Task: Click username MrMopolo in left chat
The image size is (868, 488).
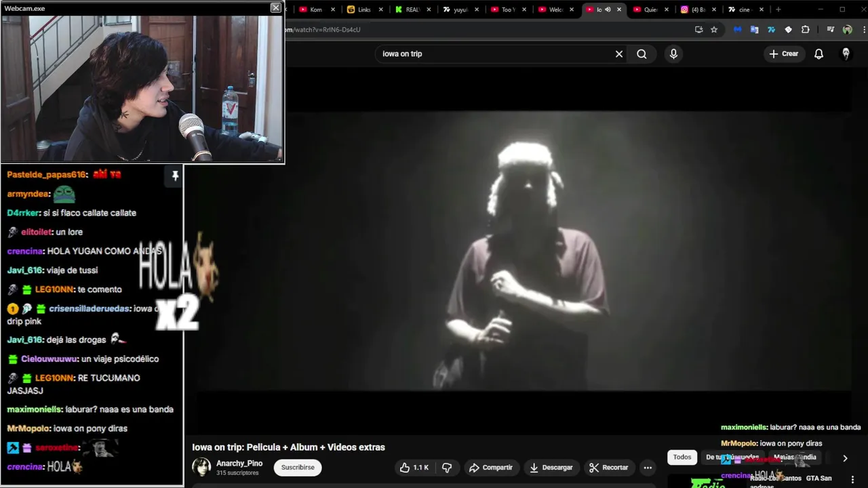Action: [x=28, y=428]
